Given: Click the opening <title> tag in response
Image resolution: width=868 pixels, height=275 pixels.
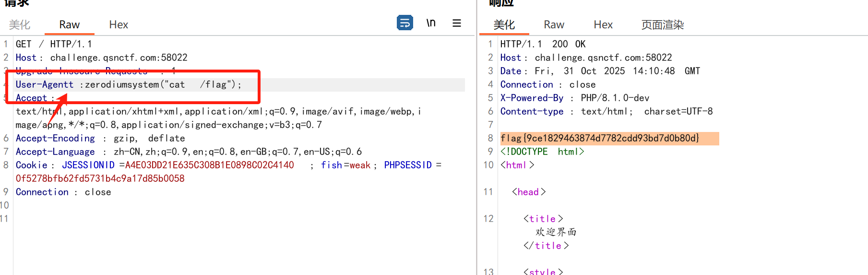Looking at the screenshot, I should (x=543, y=219).
